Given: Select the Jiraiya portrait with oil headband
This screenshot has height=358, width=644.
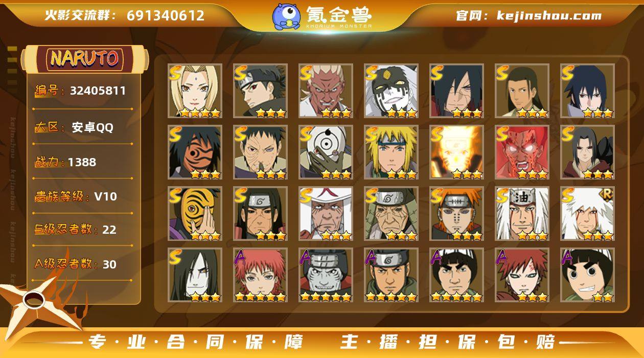Looking at the screenshot, I should [522, 213].
